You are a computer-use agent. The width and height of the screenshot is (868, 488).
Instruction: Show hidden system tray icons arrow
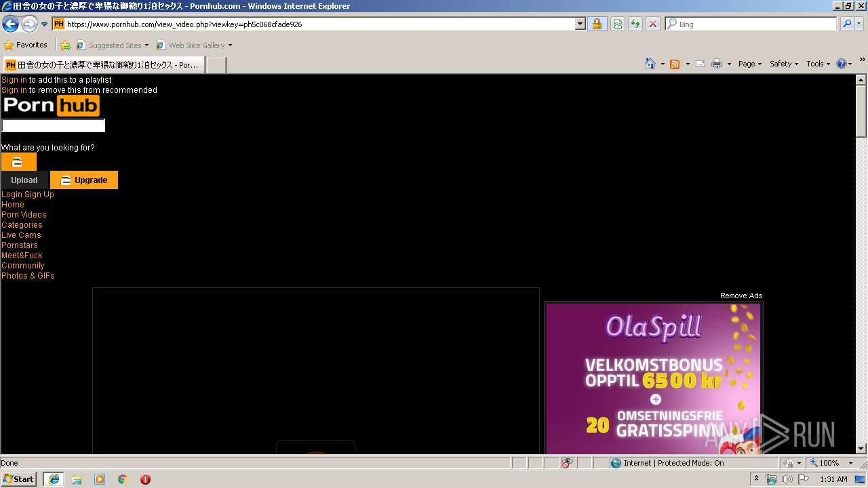757,479
